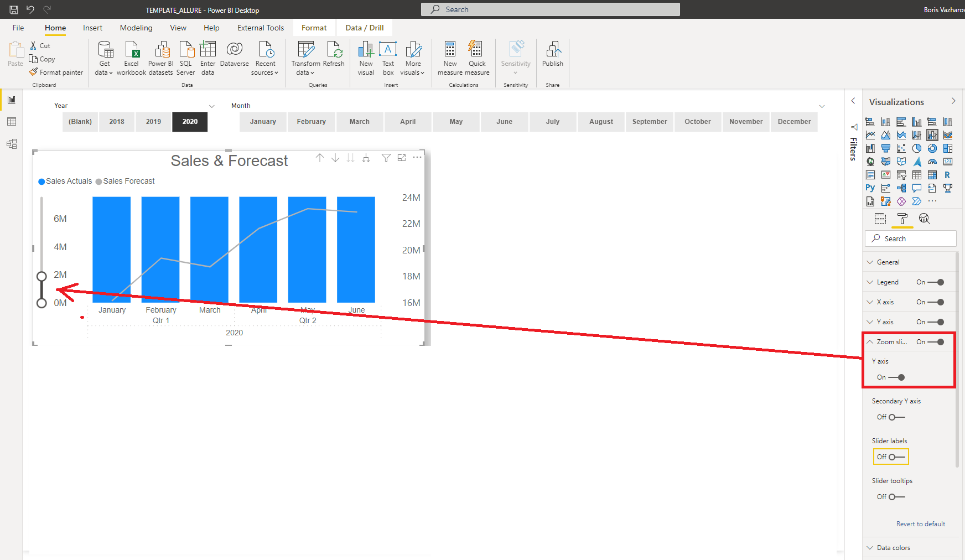Open the Analytics magnifier pane
Image resolution: width=965 pixels, height=560 pixels.
point(924,219)
